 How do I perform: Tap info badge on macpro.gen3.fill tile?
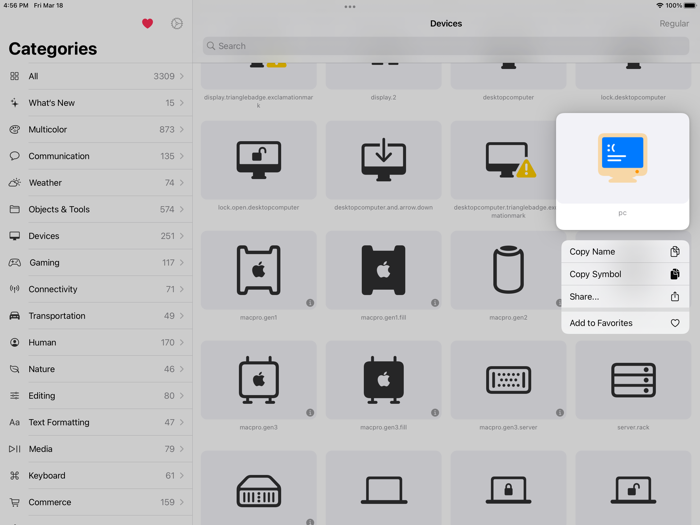click(435, 412)
